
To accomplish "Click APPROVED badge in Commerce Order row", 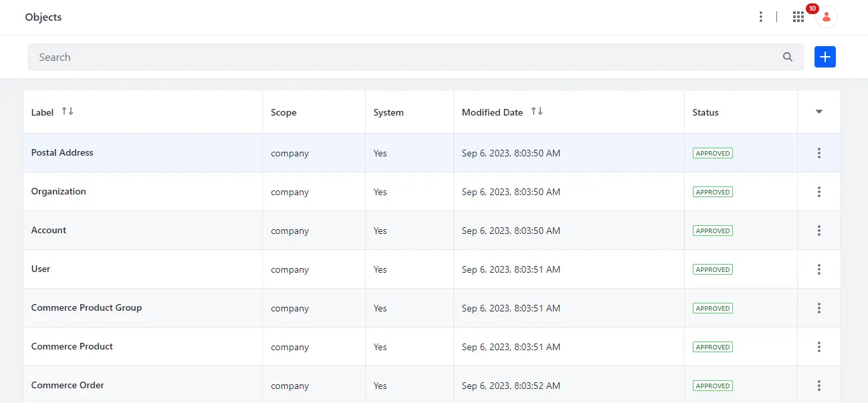I will tap(713, 386).
